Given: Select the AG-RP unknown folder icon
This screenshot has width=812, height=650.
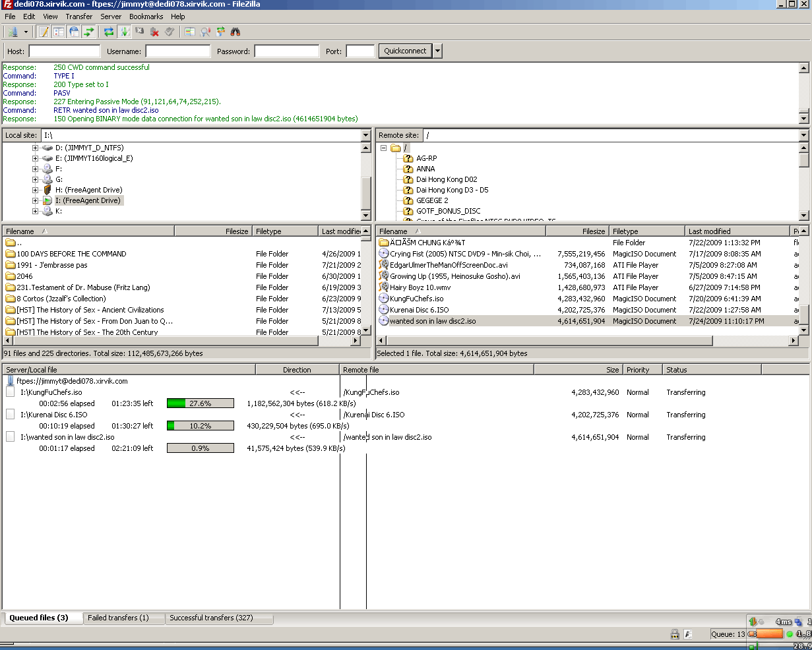Looking at the screenshot, I should [408, 158].
